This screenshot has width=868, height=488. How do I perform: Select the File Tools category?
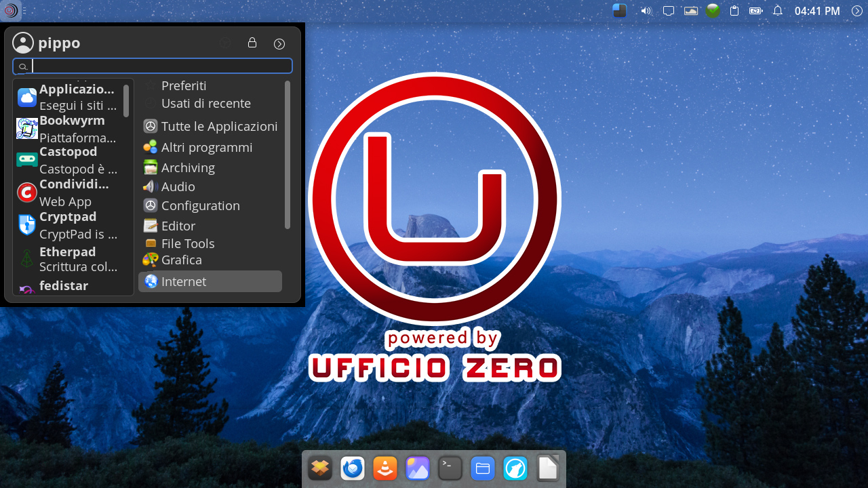tap(210, 244)
